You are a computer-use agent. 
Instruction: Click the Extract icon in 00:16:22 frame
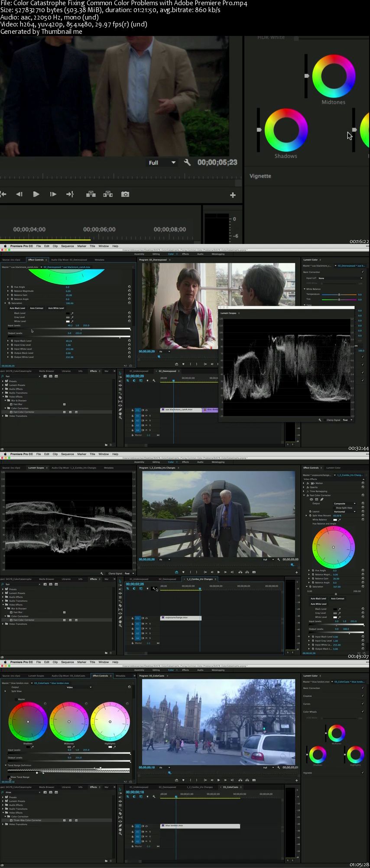tap(108, 194)
